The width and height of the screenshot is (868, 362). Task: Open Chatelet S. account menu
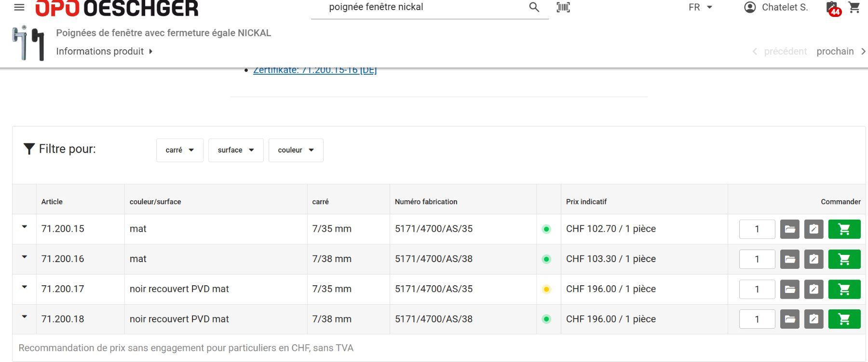pos(776,7)
